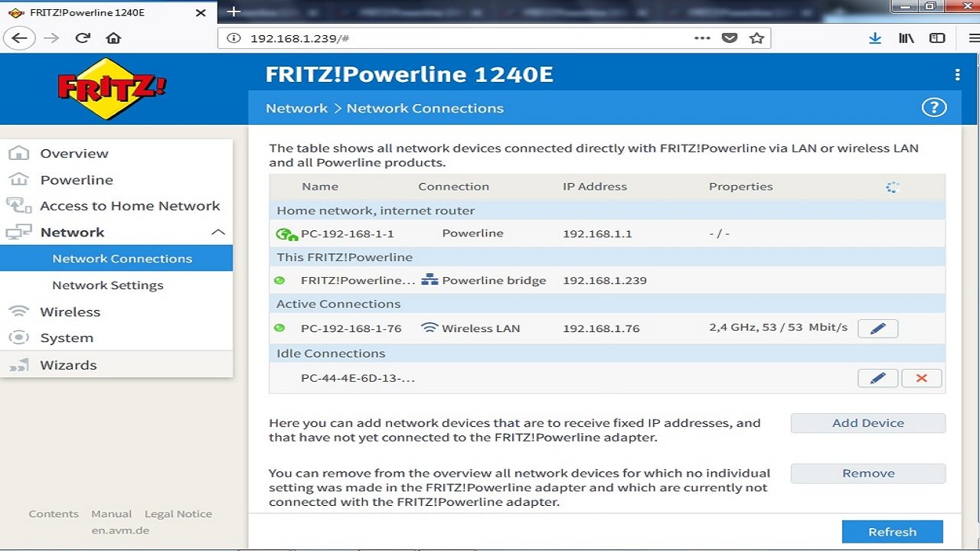Screen dimensions: 980x551
Task: Reload the page with the refresh icon
Action: click(x=83, y=38)
